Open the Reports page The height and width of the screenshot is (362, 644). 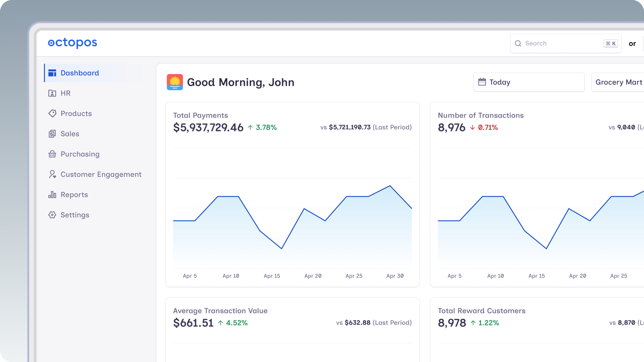pyautogui.click(x=93, y=195)
